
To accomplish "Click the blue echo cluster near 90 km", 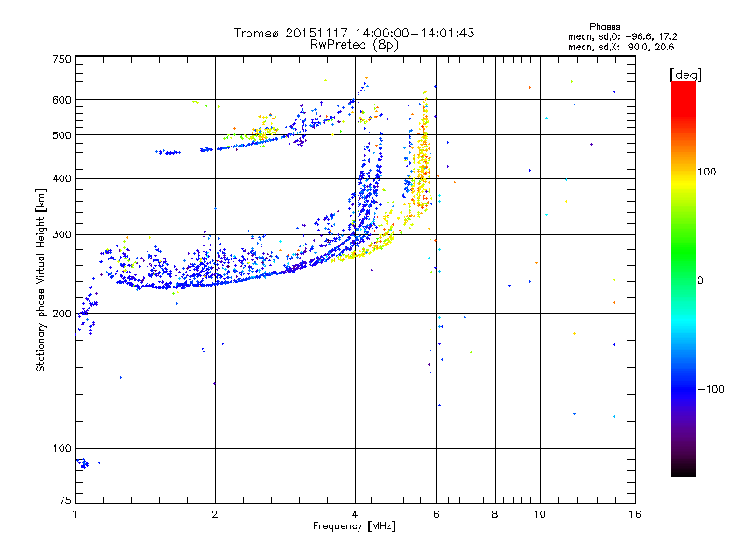I will 83,462.
